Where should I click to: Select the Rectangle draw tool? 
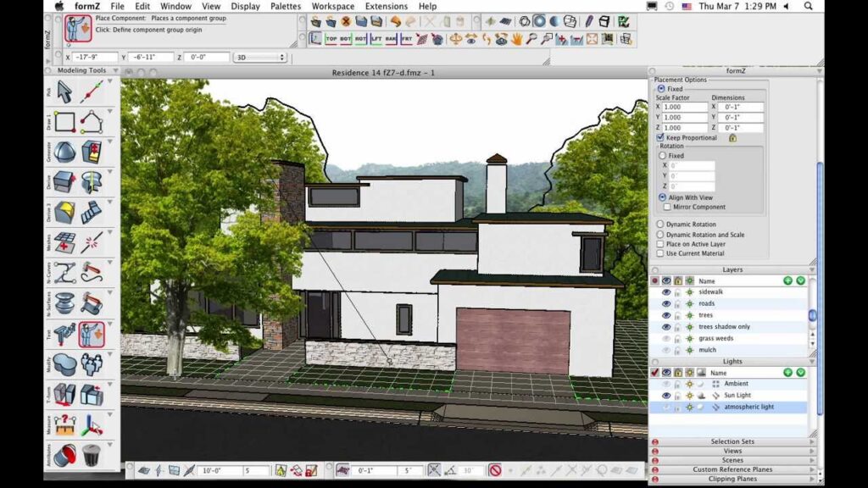click(65, 122)
